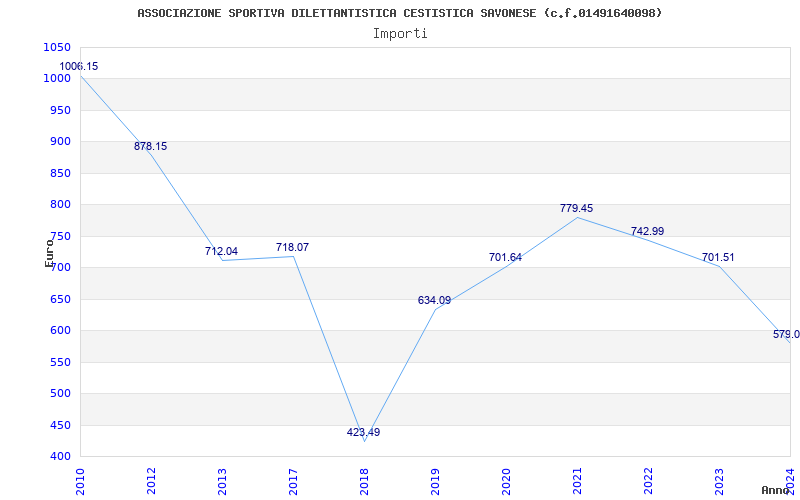
Task: Select the 2013 x-axis label
Action: click(222, 481)
